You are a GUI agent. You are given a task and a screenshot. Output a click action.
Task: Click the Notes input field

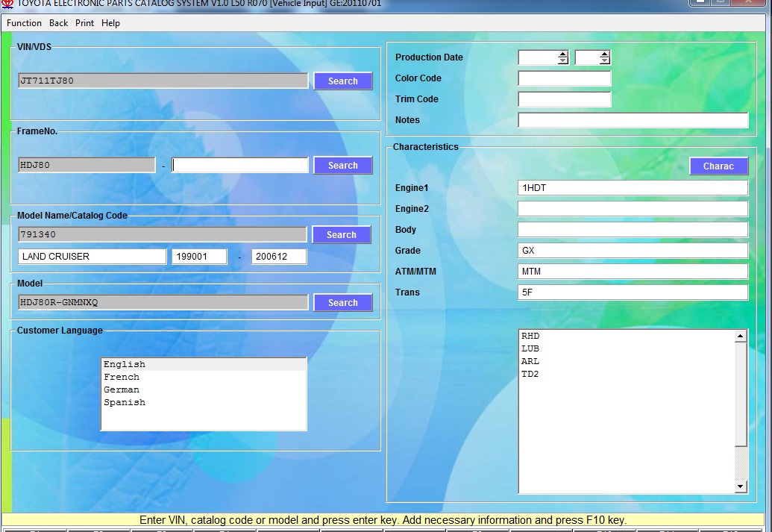(633, 120)
